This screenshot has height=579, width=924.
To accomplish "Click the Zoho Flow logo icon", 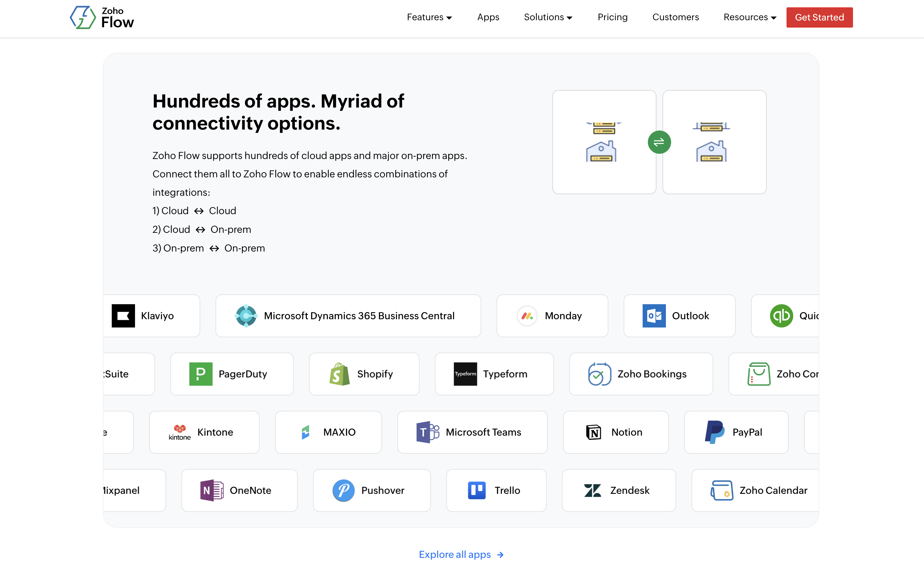I will 83,17.
